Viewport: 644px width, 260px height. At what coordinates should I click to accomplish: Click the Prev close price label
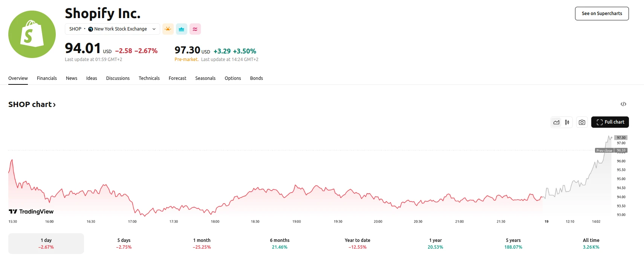604,150
